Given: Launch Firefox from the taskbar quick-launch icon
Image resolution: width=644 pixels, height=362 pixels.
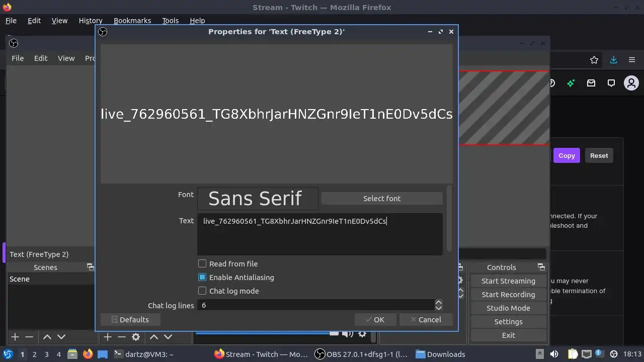Looking at the screenshot, I should [x=88, y=354].
